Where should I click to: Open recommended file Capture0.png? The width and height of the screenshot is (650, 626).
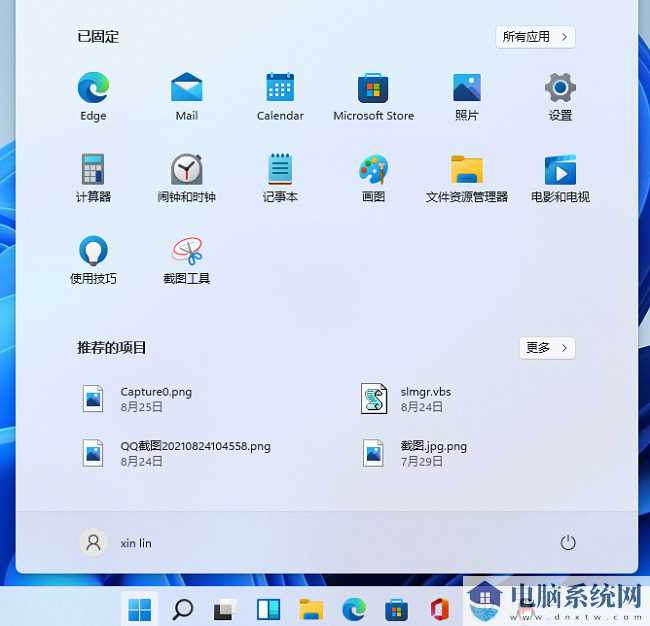137,399
